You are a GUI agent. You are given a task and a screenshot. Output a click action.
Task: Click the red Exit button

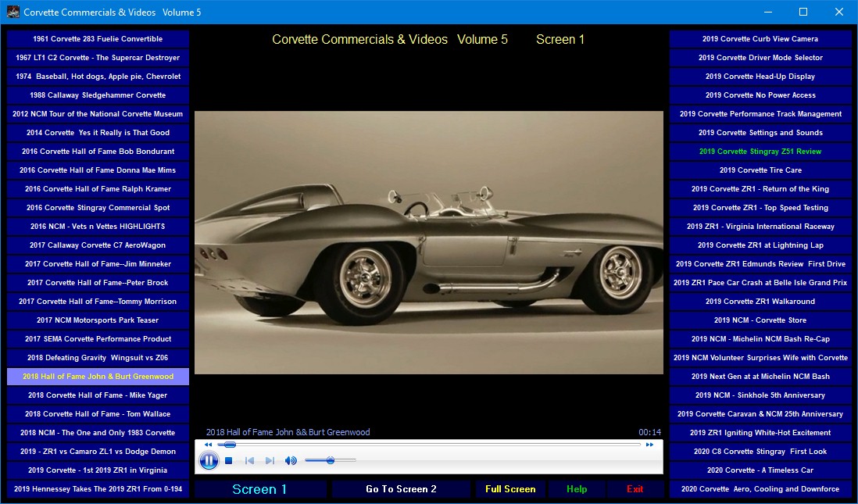pyautogui.click(x=635, y=489)
